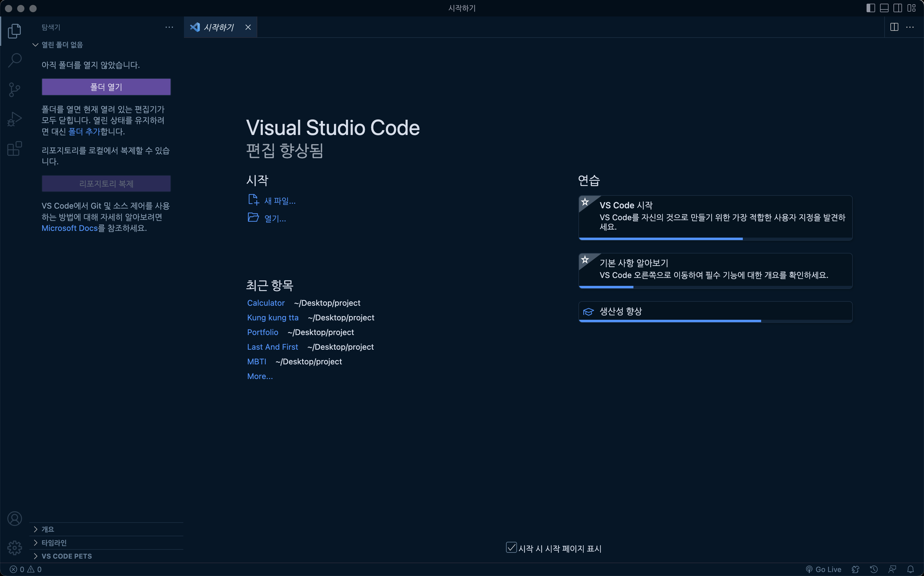This screenshot has width=924, height=576.
Task: Click the Visual Studio Code heading
Action: click(333, 128)
